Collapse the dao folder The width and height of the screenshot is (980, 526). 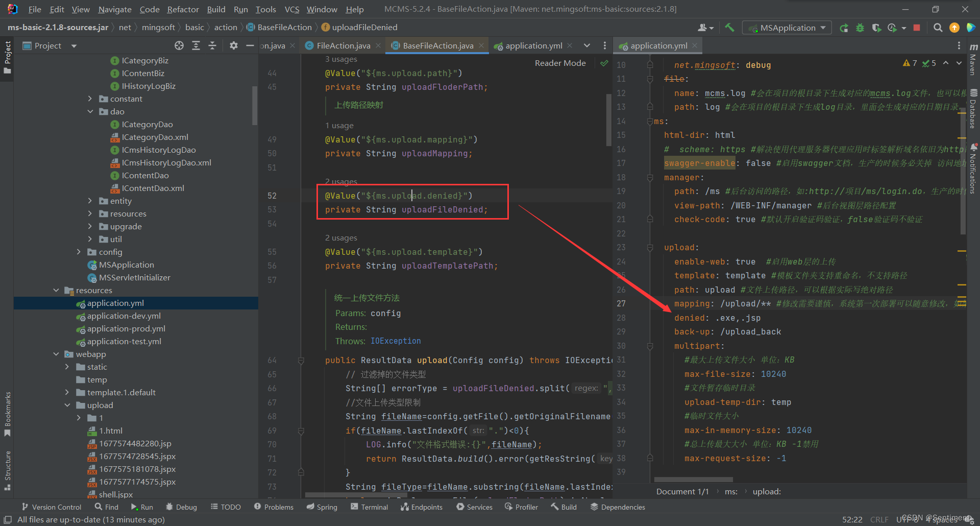click(x=90, y=111)
